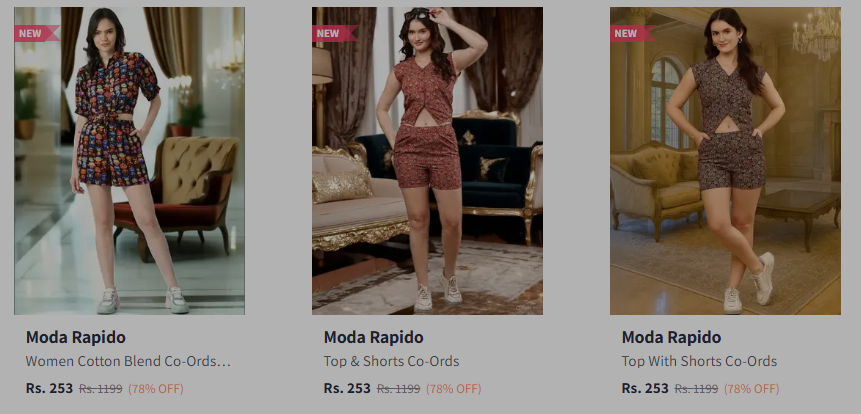The image size is (861, 414).
Task: Click NEW ribbon badge on third product
Action: point(633,33)
